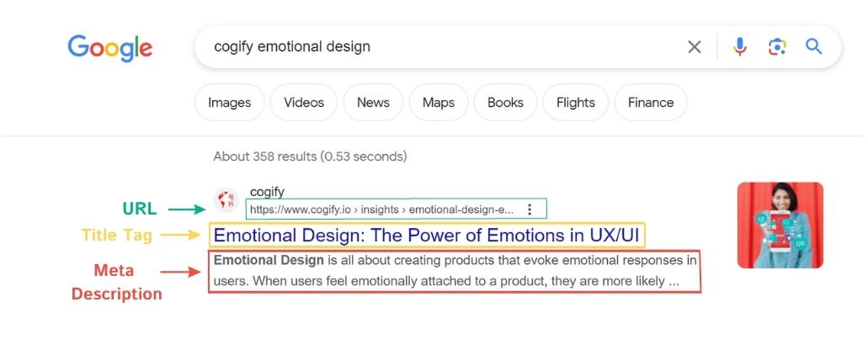Screen dimensions: 868x355
Task: Click the cogify site name
Action: (x=268, y=192)
